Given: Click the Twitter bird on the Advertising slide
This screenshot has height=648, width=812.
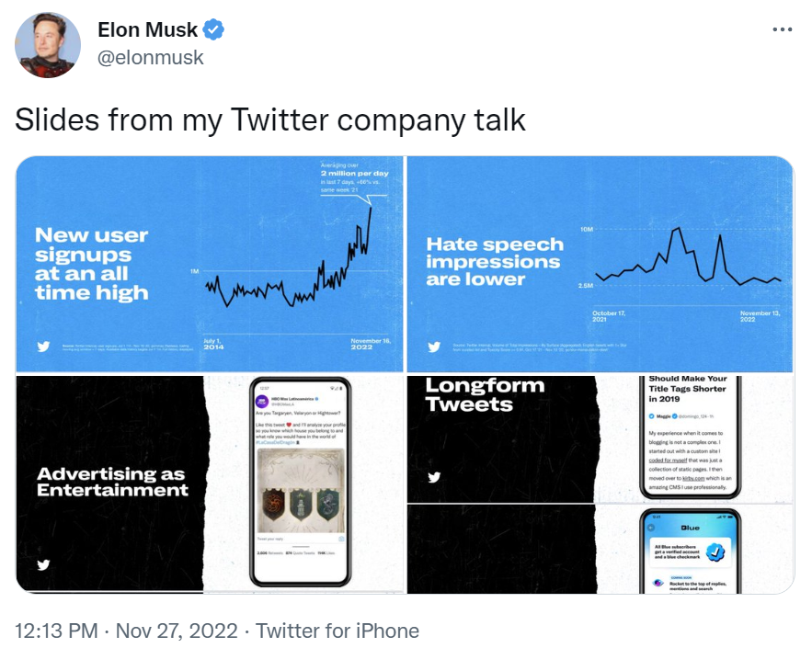Looking at the screenshot, I should point(42,564).
